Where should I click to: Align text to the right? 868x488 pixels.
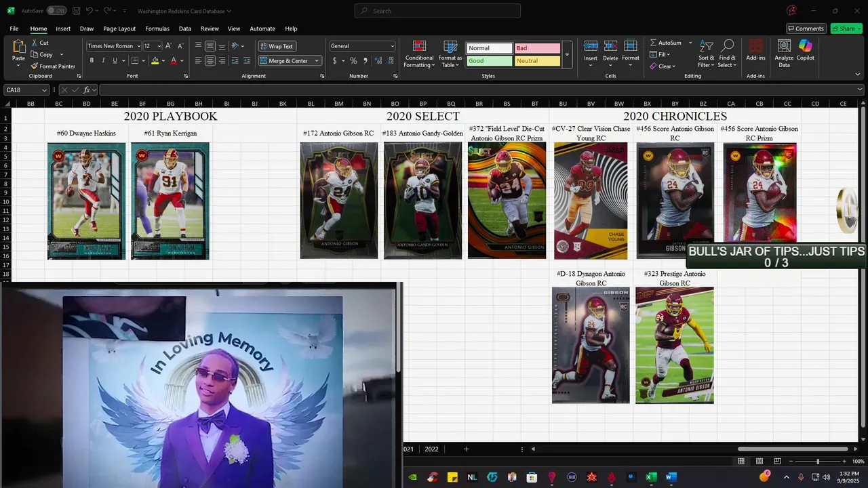click(222, 60)
